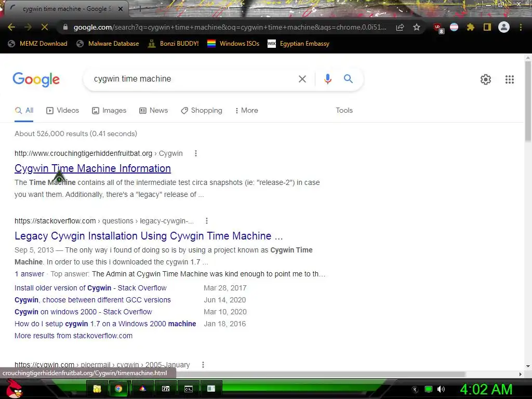Share this page using the share icon

400,28
